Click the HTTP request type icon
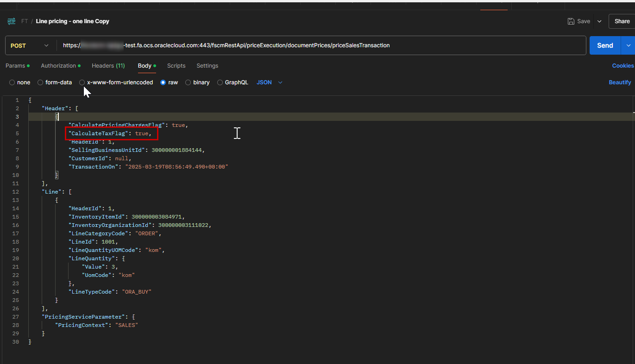This screenshot has height=364, width=635. [x=12, y=21]
